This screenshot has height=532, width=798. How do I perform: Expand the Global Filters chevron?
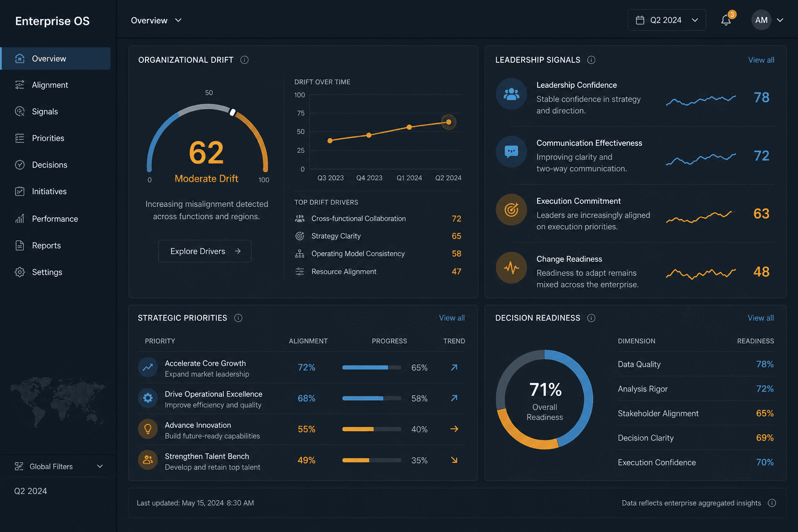pos(100,467)
